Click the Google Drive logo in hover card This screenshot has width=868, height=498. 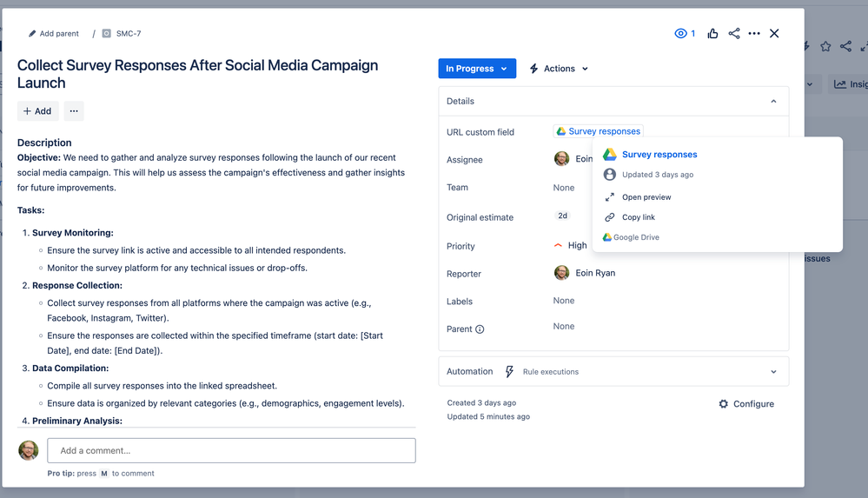pyautogui.click(x=609, y=155)
